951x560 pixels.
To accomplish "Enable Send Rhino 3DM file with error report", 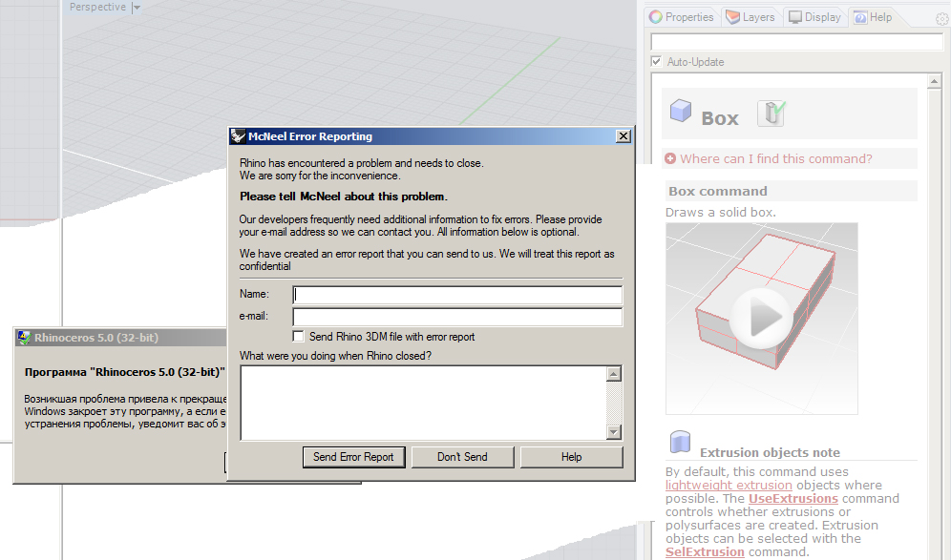I will (x=299, y=337).
